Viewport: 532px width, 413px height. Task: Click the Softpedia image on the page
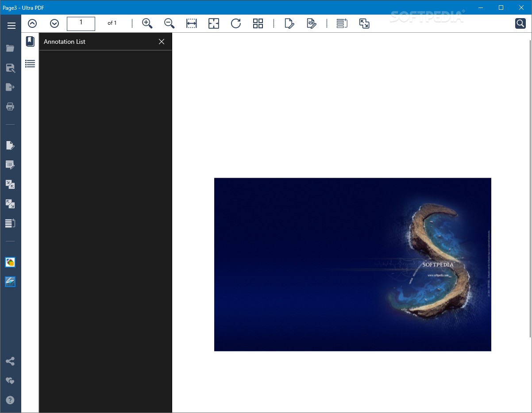pyautogui.click(x=353, y=264)
